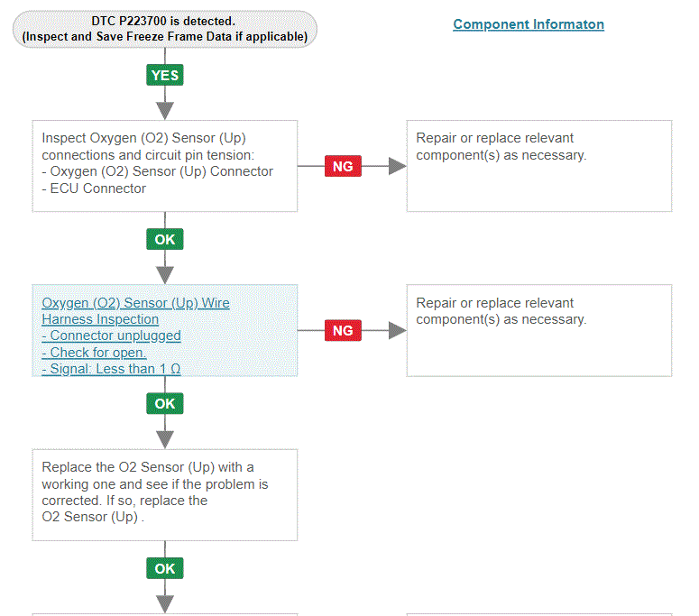The height and width of the screenshot is (616, 699).
Task: Click the second green OK label
Action: click(165, 403)
